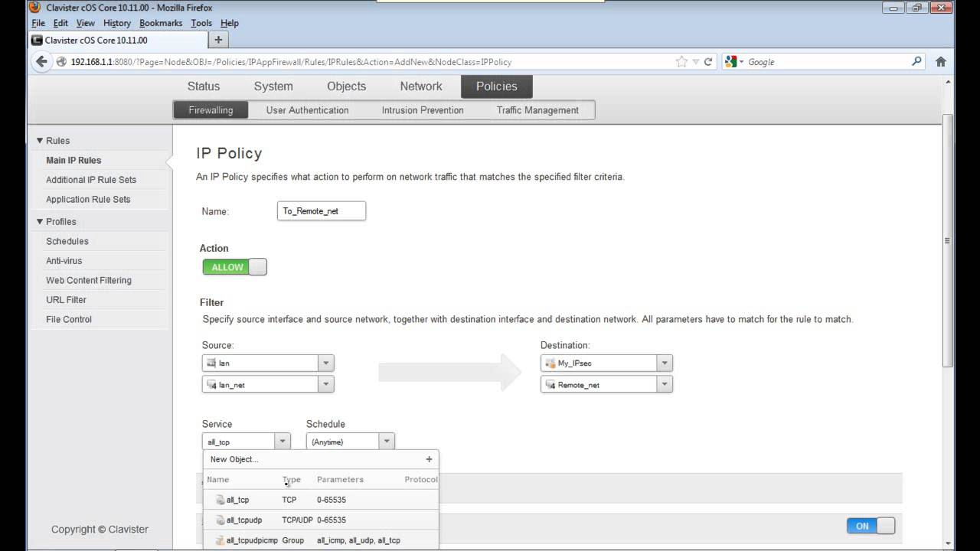Go to Main IP Rules
980x551 pixels.
tap(73, 161)
